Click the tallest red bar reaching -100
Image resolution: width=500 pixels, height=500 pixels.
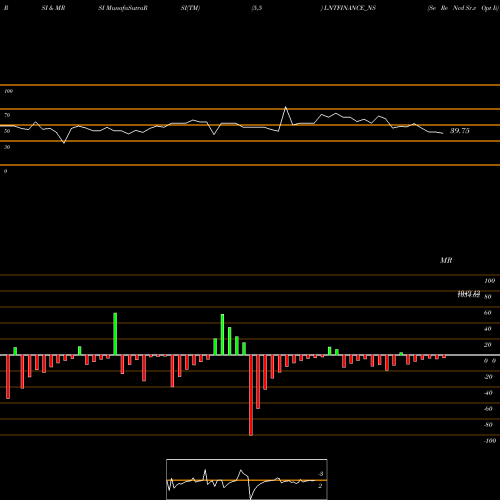point(251,395)
